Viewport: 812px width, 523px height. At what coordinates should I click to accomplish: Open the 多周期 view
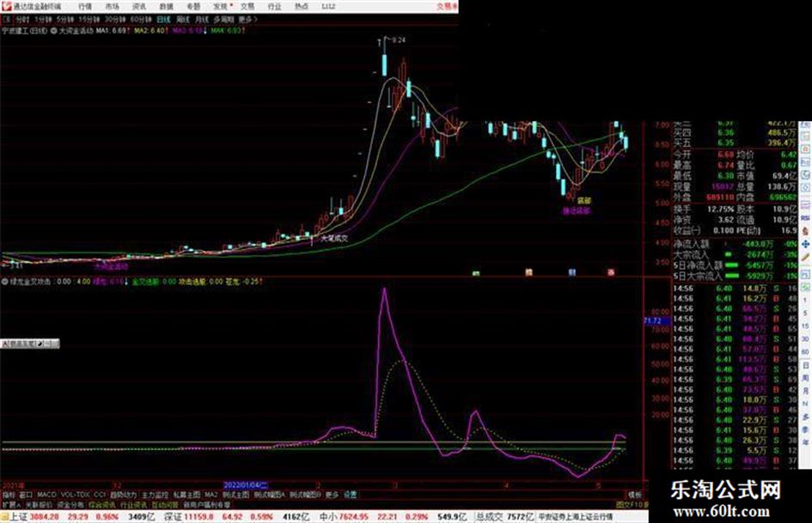(223, 19)
